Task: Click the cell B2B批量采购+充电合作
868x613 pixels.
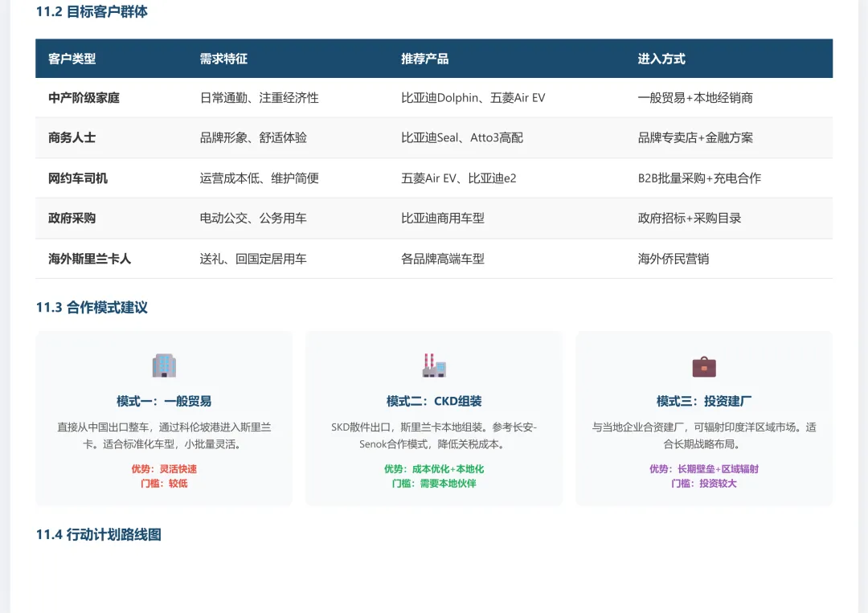Action: coord(700,178)
